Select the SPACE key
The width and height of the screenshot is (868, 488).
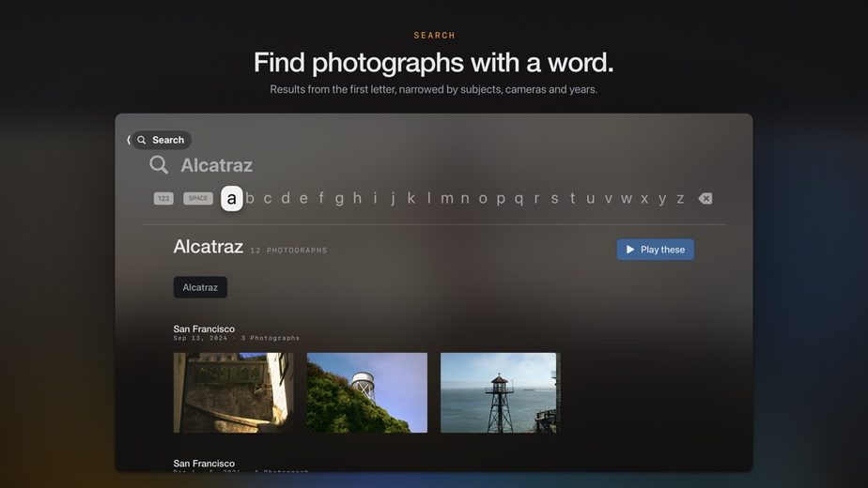pos(198,198)
